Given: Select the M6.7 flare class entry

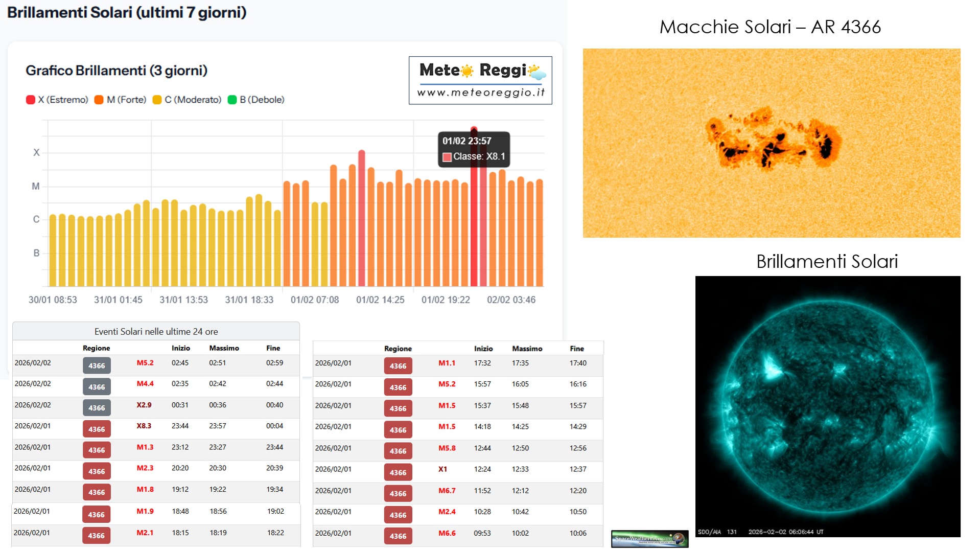Looking at the screenshot, I should click(447, 491).
